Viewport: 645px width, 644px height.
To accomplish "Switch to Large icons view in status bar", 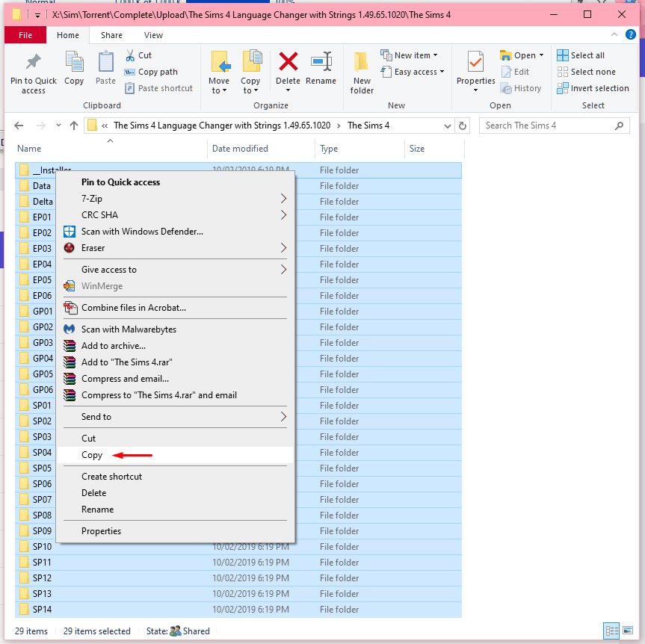I will [x=628, y=631].
